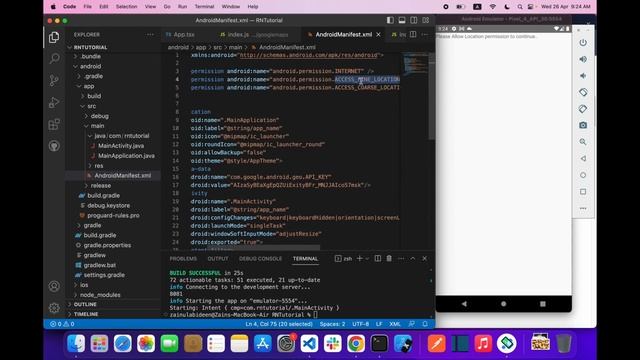
Task: Expand the TIMELINE section
Action: point(86,314)
